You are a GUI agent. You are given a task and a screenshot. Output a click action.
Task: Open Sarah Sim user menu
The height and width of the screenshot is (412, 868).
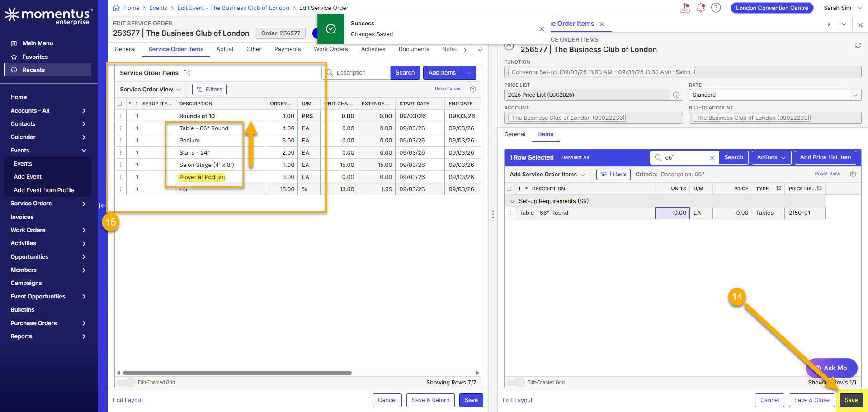point(843,8)
